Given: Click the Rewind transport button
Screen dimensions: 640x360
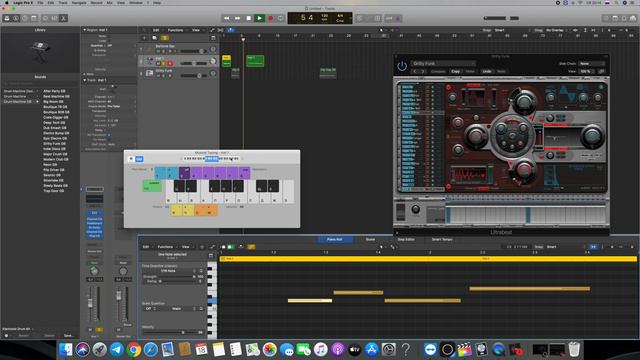Looking at the screenshot, I should pyautogui.click(x=227, y=18).
